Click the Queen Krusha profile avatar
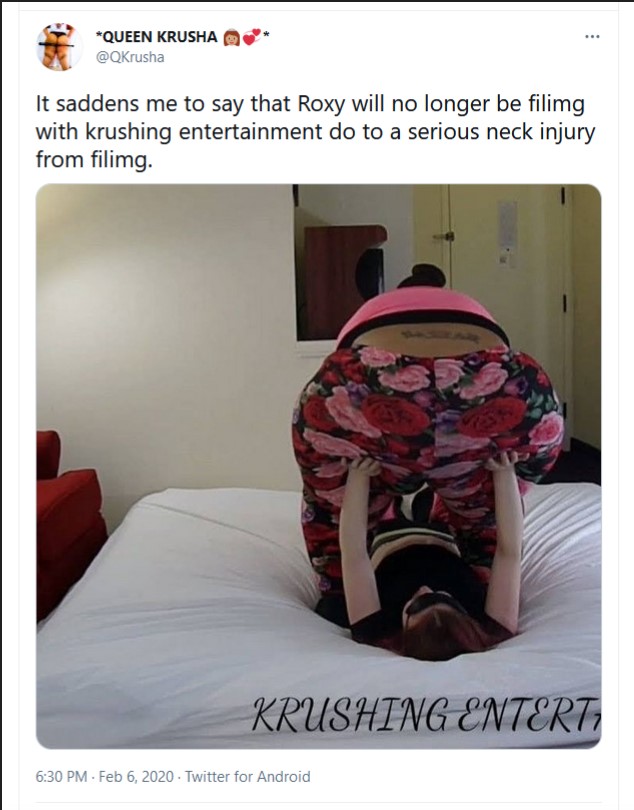 coord(58,46)
